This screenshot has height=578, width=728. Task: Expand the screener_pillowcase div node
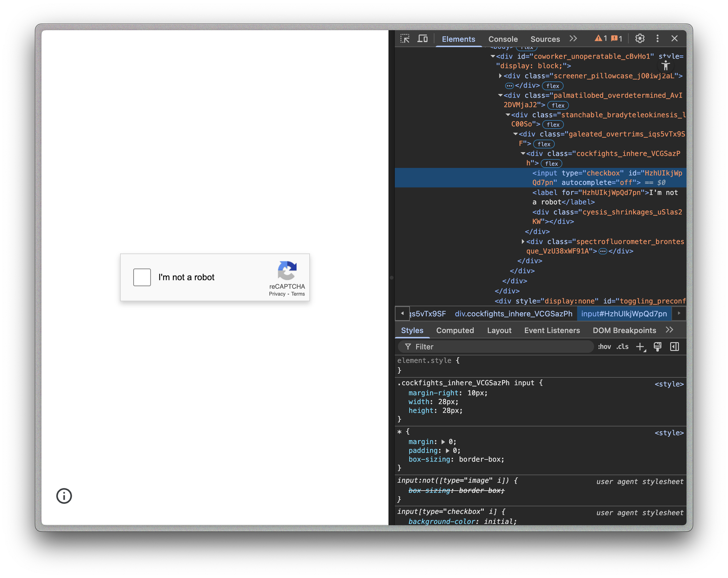(x=500, y=76)
